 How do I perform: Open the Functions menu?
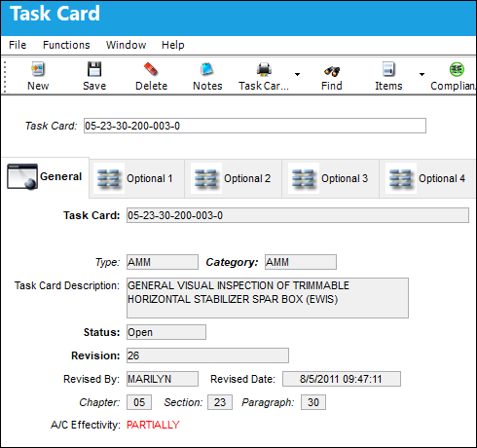(66, 45)
